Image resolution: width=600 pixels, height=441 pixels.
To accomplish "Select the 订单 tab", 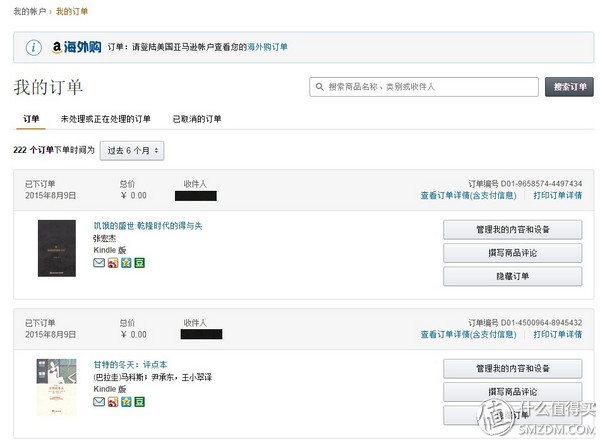I will [x=31, y=119].
